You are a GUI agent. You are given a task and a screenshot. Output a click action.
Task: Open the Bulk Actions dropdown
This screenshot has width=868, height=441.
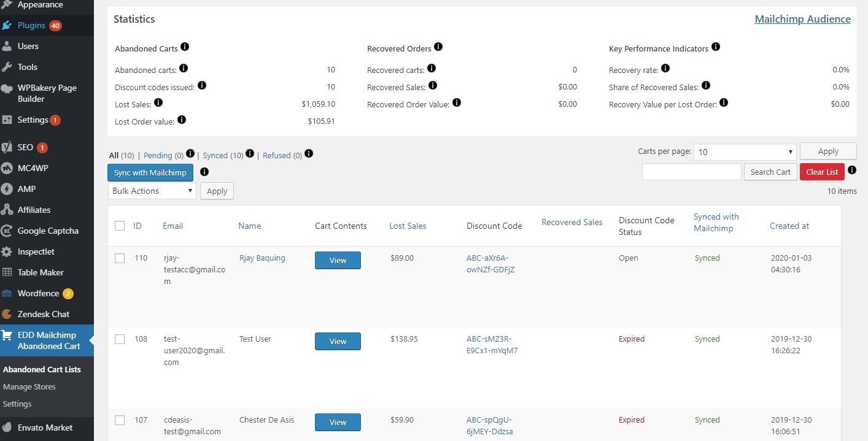pyautogui.click(x=152, y=191)
